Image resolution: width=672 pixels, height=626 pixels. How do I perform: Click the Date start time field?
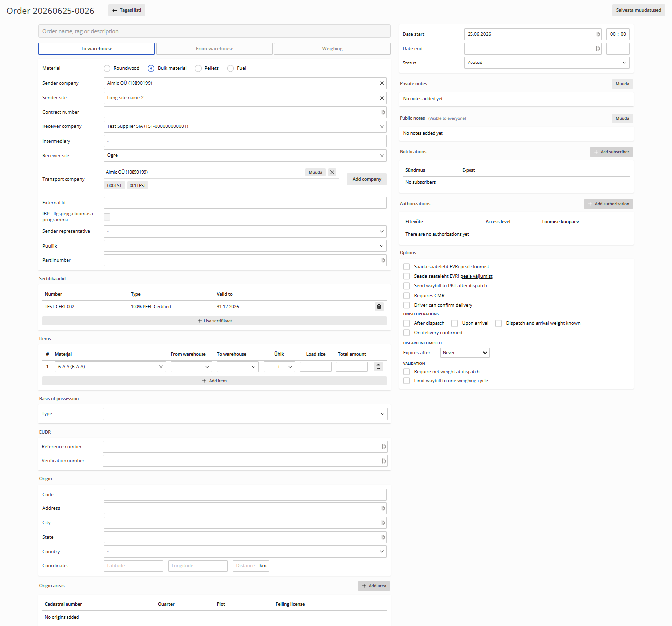click(618, 34)
